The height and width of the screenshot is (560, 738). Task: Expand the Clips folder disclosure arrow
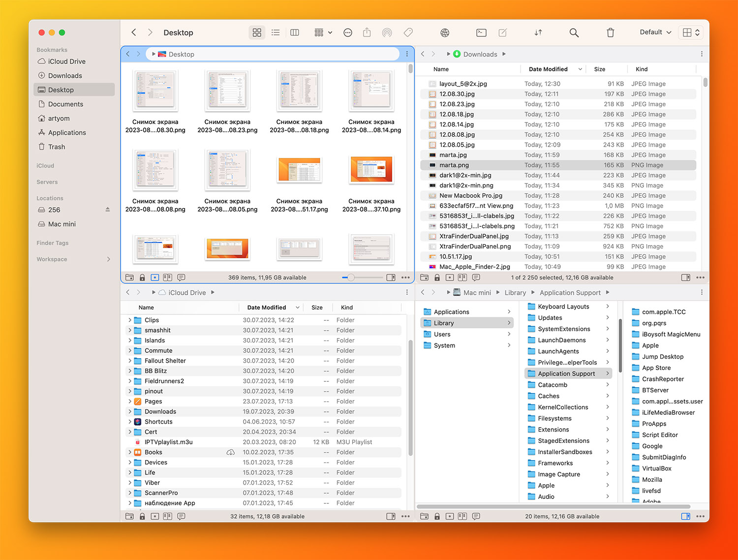coord(130,320)
